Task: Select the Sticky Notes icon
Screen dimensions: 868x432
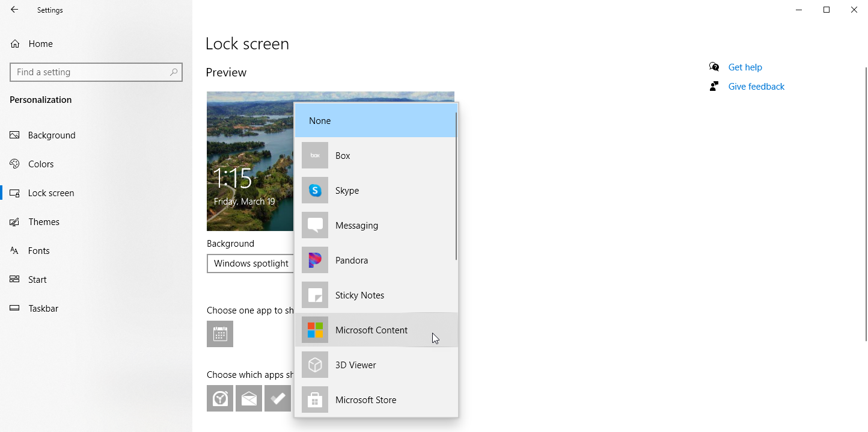Action: click(x=315, y=295)
